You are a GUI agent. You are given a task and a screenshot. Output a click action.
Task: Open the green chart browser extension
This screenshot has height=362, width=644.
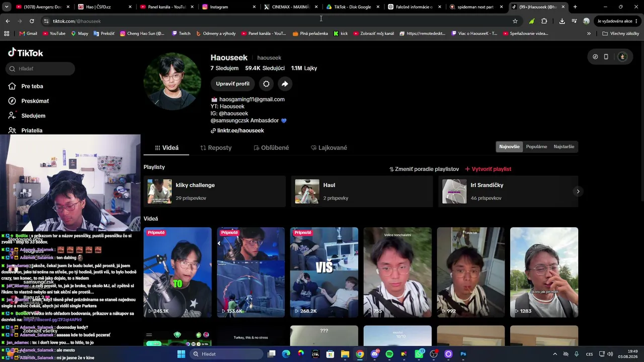click(x=532, y=21)
